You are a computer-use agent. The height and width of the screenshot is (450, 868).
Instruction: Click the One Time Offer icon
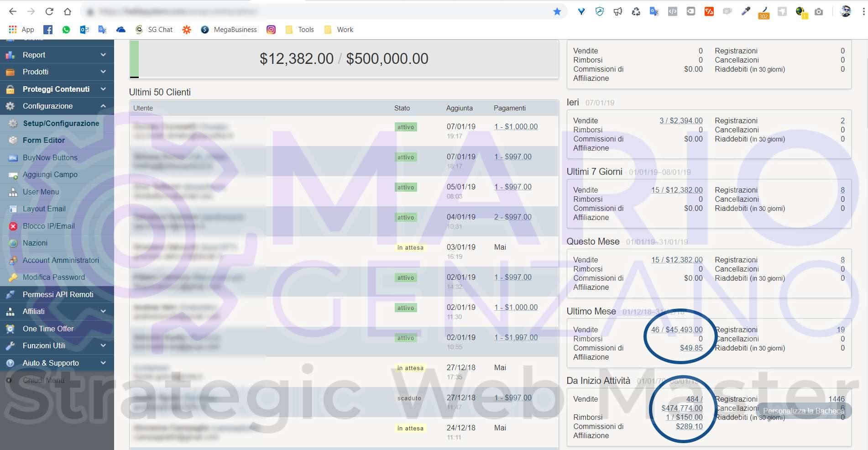10,329
